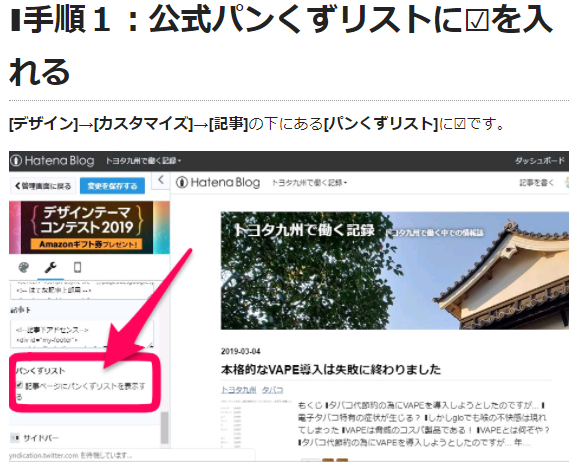Screen dimensions: 577x465
Task: Click the 記事下 HTML text area
Action: pos(82,334)
